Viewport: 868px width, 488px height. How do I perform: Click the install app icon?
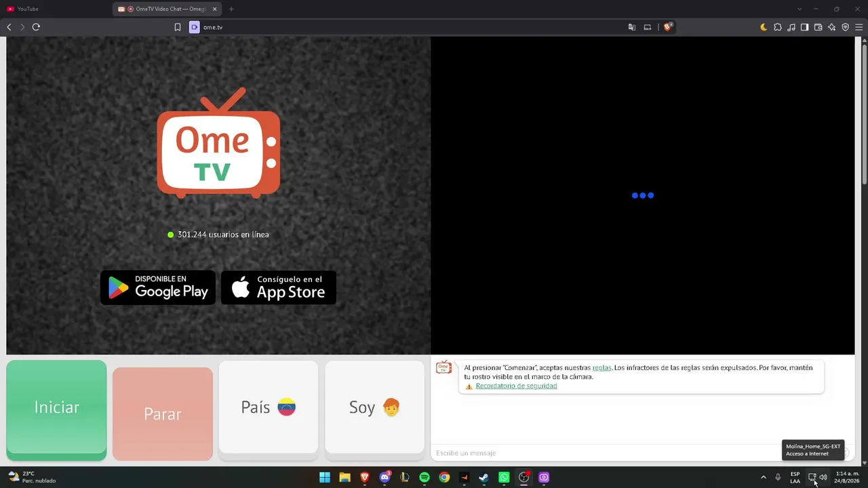(648, 27)
